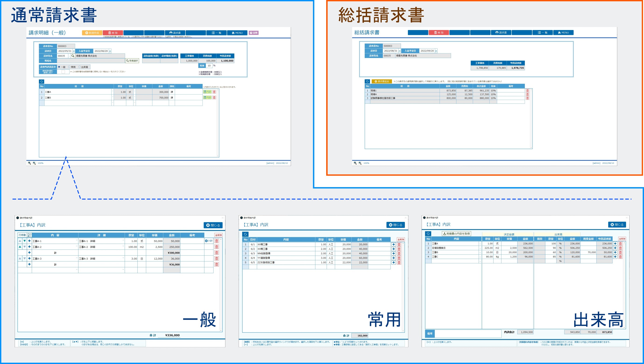The image size is (644, 364).
Task: Click refresh icon in 出来高 breakdown window
Action: [x=428, y=234]
